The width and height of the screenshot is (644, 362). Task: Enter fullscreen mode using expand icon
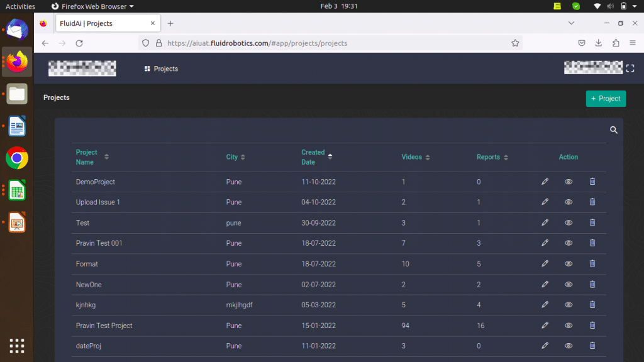pos(630,69)
